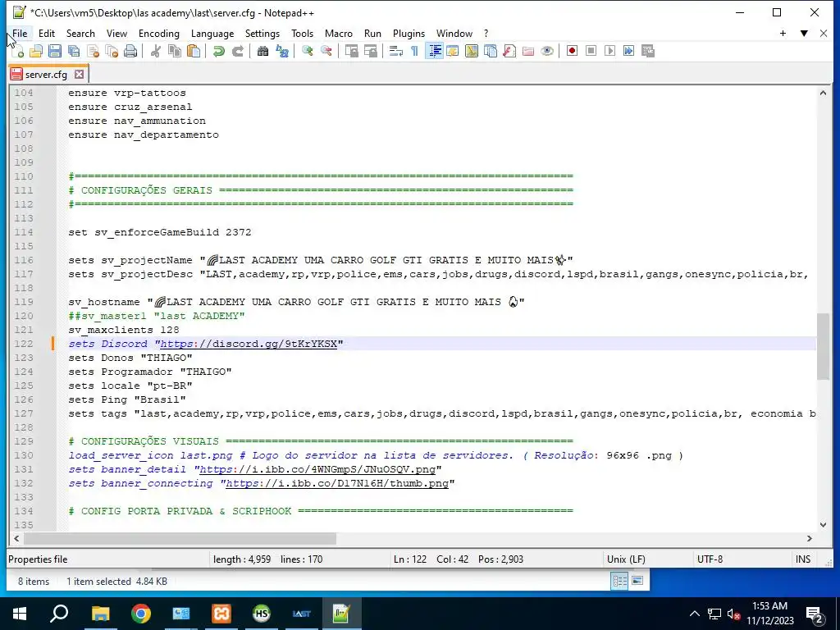Click the Open file toolbar icon
The height and width of the screenshot is (630, 840).
coord(36,51)
